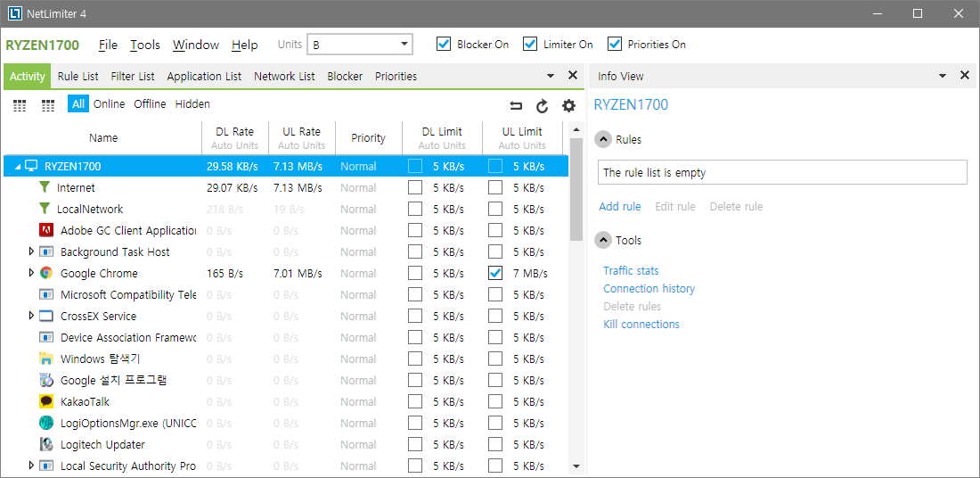The height and width of the screenshot is (478, 980).
Task: Enable DL Limit checkbox for KakaoTalk
Action: [415, 401]
